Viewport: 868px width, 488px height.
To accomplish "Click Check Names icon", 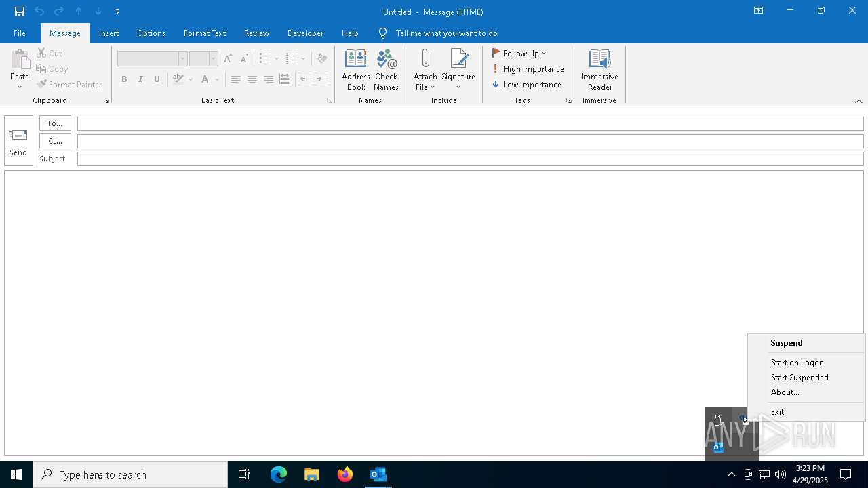I will point(386,70).
